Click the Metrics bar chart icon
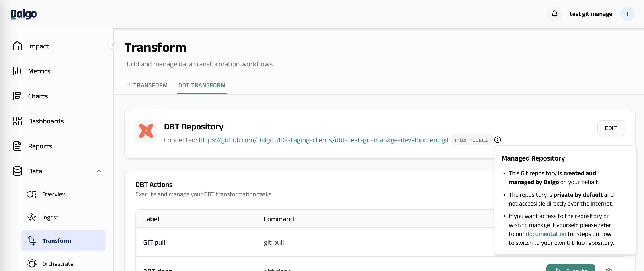 (17, 71)
